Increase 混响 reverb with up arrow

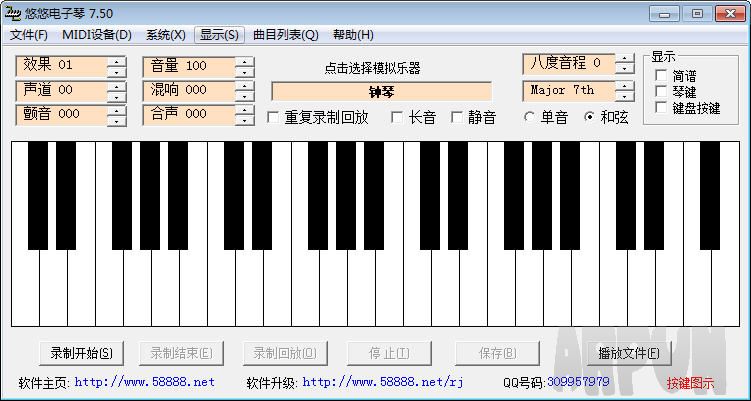coord(244,86)
